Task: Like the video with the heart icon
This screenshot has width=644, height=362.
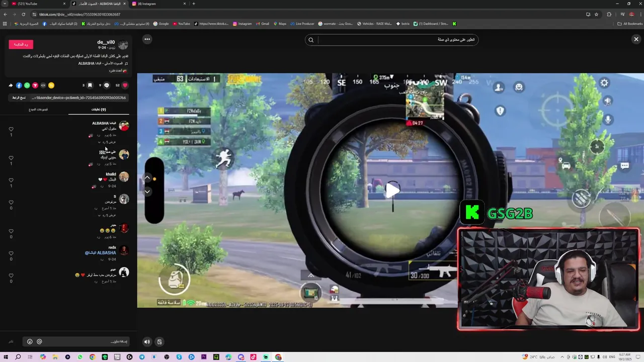Action: [125, 85]
